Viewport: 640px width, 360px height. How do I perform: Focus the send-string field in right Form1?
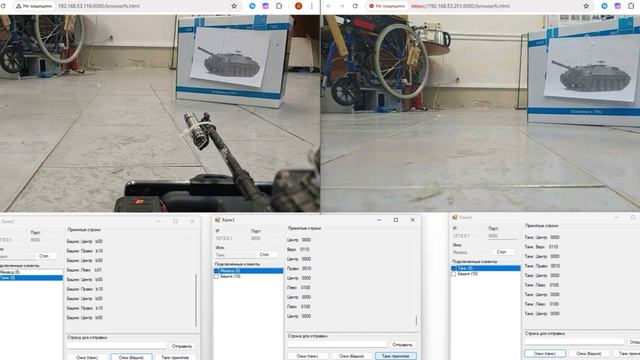coord(575,342)
